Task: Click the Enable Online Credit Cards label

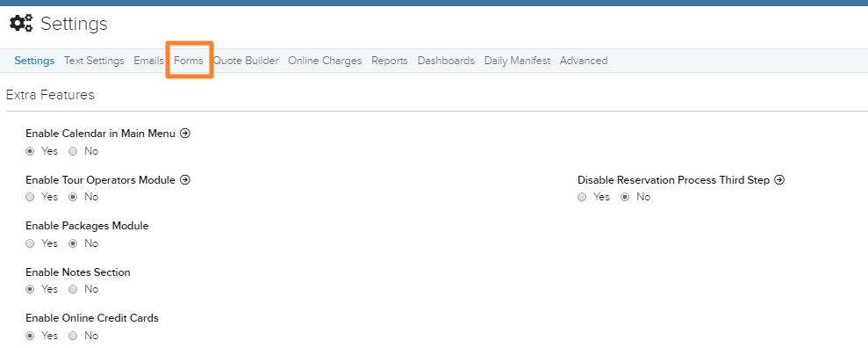Action: (x=92, y=318)
